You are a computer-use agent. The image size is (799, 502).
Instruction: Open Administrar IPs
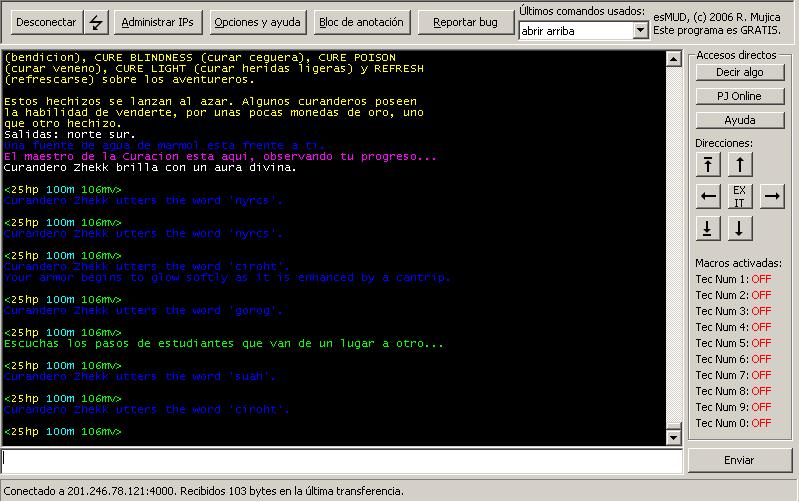pos(157,22)
